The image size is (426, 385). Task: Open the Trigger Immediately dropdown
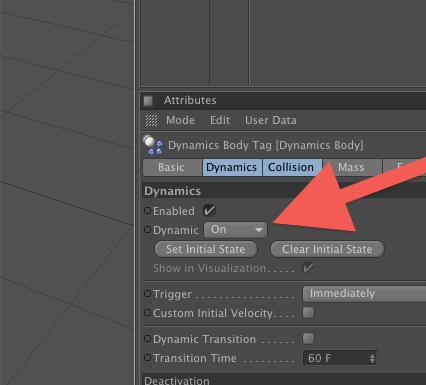[x=364, y=294]
